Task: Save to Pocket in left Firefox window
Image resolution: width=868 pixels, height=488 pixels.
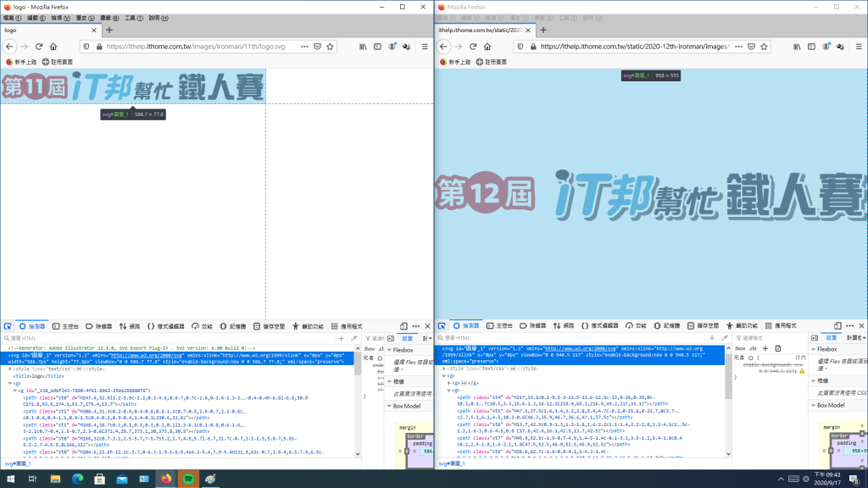Action: tap(317, 47)
